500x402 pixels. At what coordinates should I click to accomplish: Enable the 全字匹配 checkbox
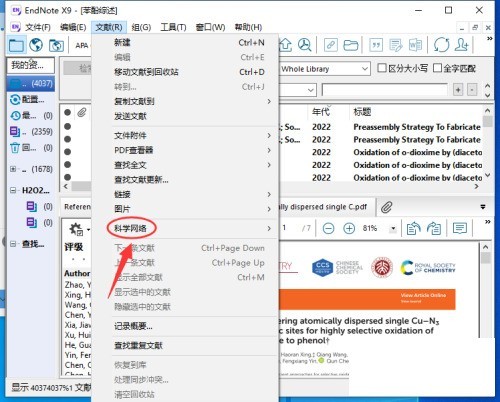click(x=437, y=68)
